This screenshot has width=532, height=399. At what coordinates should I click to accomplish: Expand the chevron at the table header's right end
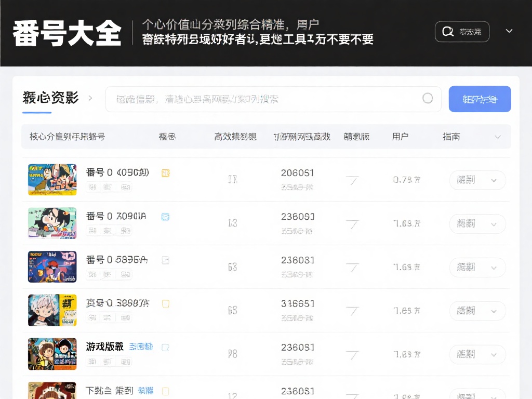[498, 137]
